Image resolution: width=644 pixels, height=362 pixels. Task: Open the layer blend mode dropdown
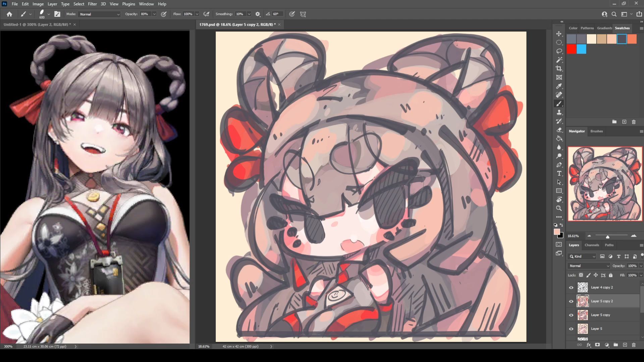(x=589, y=266)
